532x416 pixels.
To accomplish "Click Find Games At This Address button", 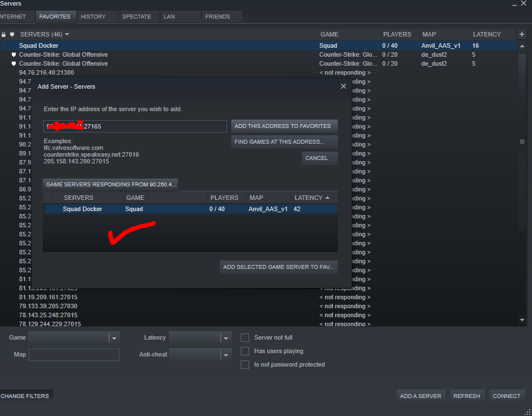I will [x=285, y=142].
